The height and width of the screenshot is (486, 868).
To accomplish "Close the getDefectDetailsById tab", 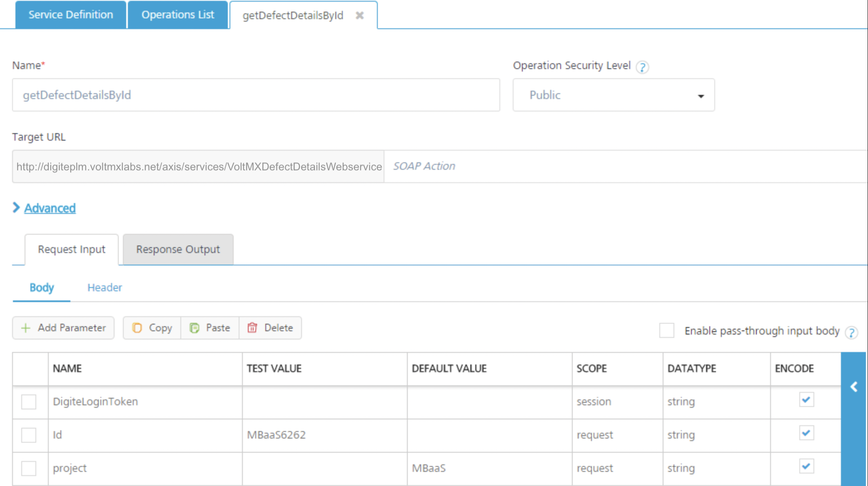I will tap(360, 15).
